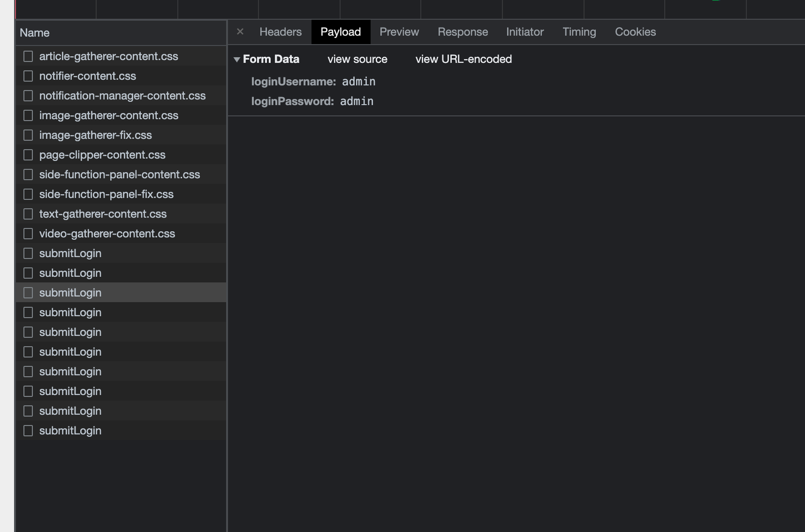Switch to the Preview tab
805x532 pixels.
coord(399,31)
